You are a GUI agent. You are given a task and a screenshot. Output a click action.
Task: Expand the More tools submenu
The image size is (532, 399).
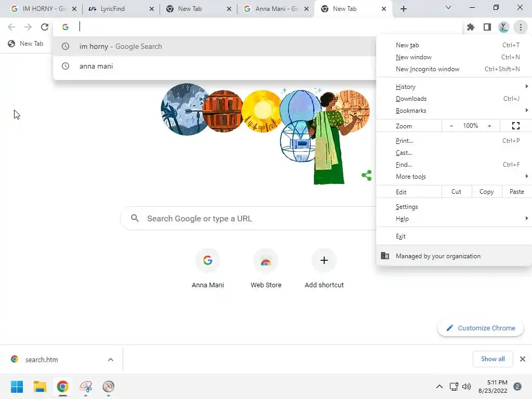(x=454, y=177)
